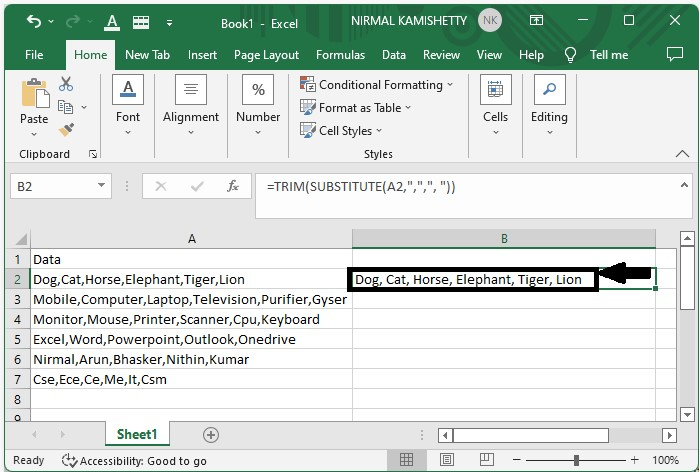700x472 pixels.
Task: Switch to the Review tab
Action: (x=442, y=54)
